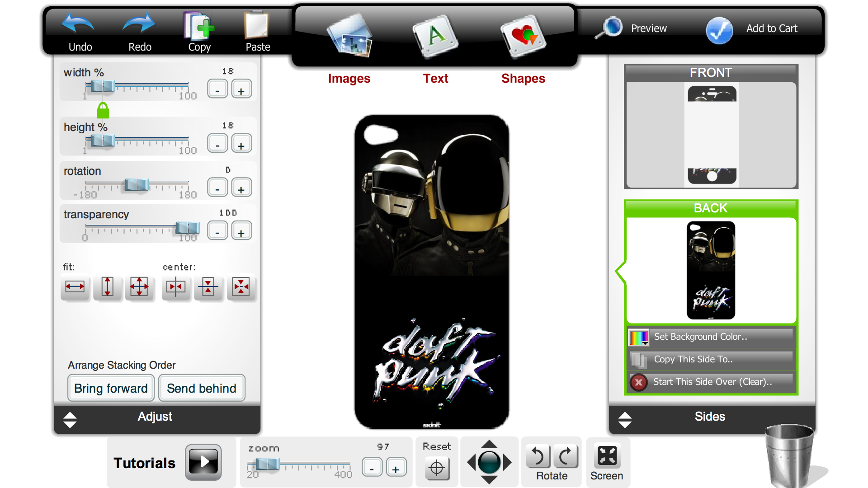This screenshot has width=868, height=488.
Task: Click the trash can icon
Action: pyautogui.click(x=789, y=455)
